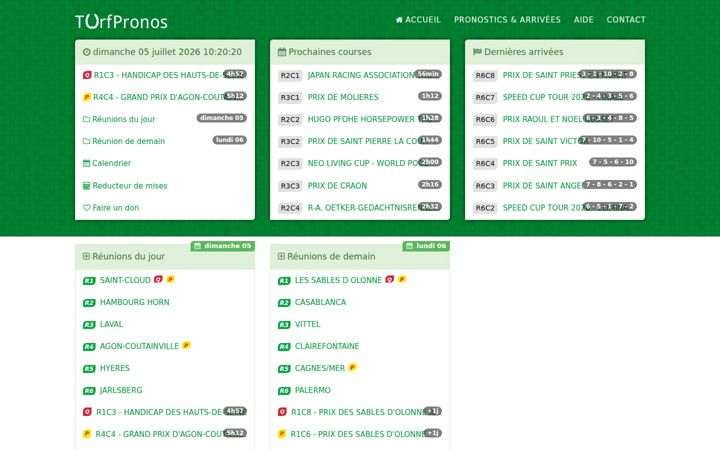Image resolution: width=720 pixels, height=450 pixels.
Task: Click the calendar icon beside Calendrier
Action: pos(86,163)
